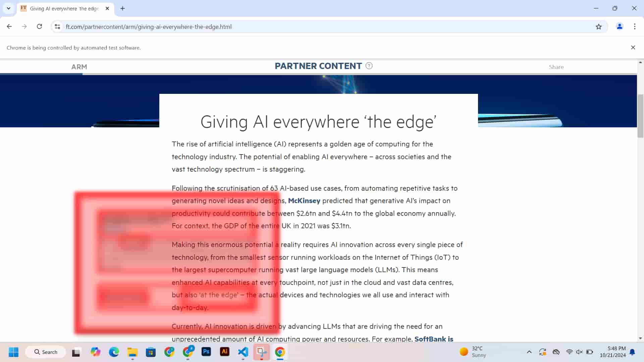
Task: Open a new browser tab
Action: [x=122, y=8]
